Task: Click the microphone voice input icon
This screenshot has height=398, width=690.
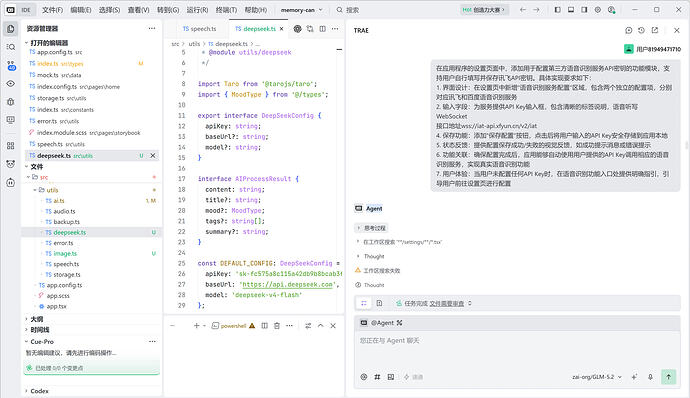Action: pos(650,377)
